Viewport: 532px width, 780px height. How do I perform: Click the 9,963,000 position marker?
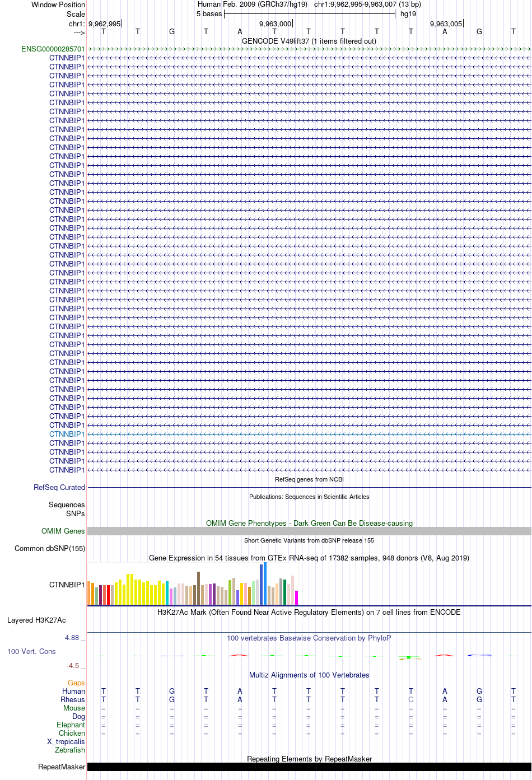[x=276, y=24]
